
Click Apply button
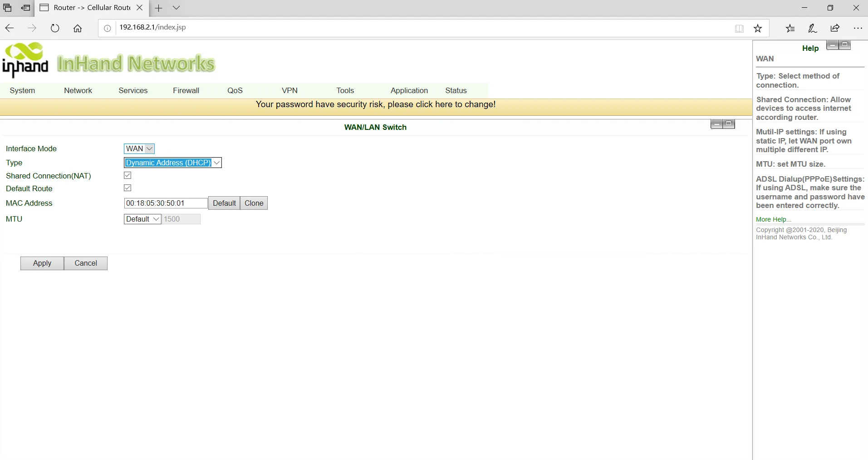(42, 263)
